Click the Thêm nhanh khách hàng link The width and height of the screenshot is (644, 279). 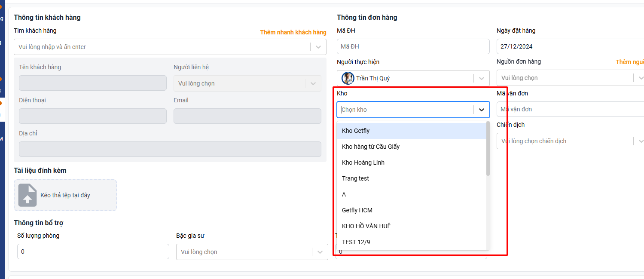[x=293, y=32]
